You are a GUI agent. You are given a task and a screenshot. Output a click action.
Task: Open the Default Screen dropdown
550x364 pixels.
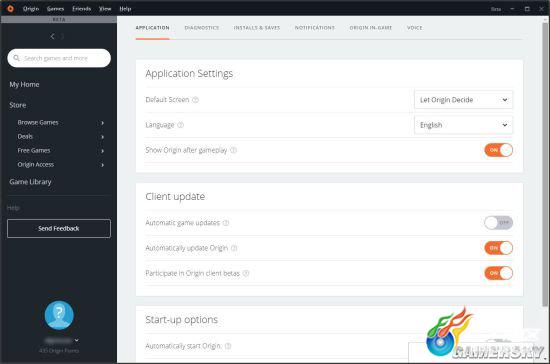(x=463, y=100)
